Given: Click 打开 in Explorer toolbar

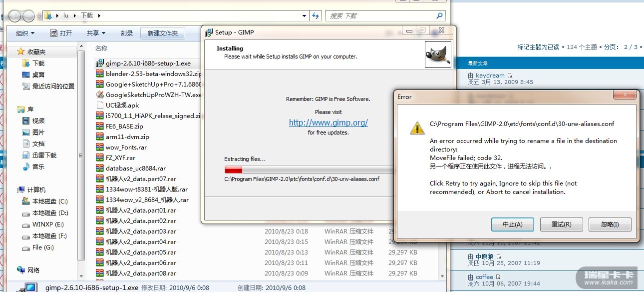Looking at the screenshot, I should (x=61, y=33).
